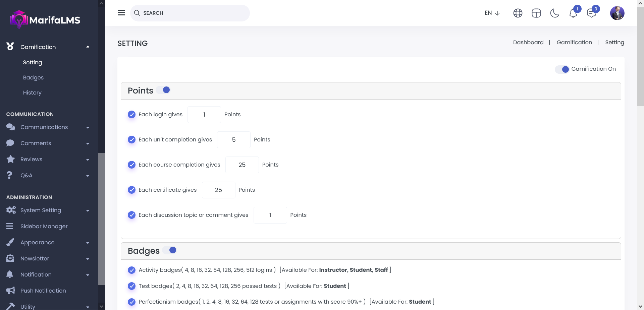Toggle the Gamification On switch

(x=562, y=69)
